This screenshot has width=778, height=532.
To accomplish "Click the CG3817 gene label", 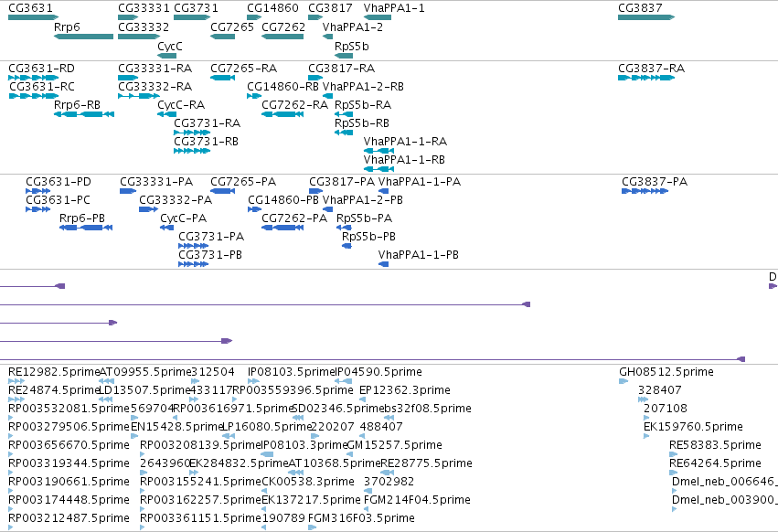I will pos(330,8).
